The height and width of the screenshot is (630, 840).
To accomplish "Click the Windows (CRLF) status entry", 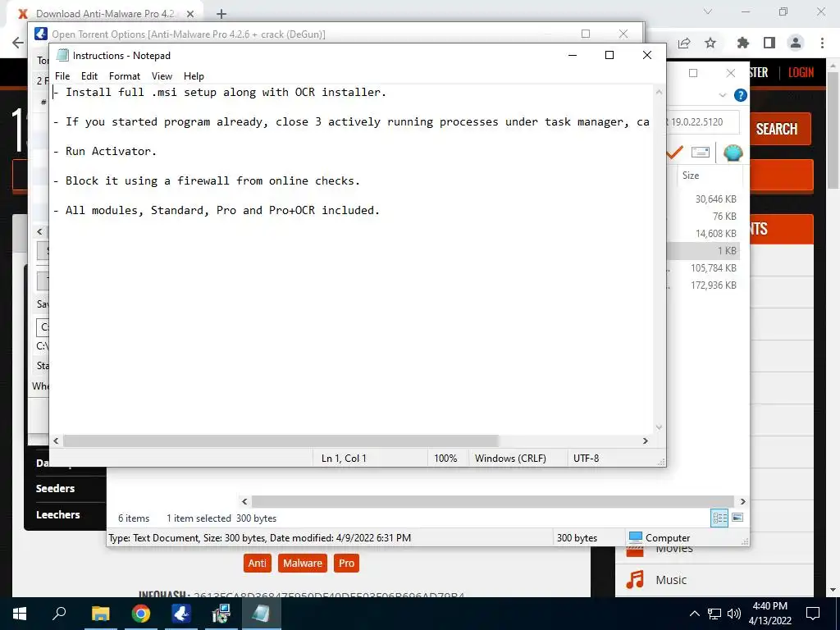I will point(510,459).
